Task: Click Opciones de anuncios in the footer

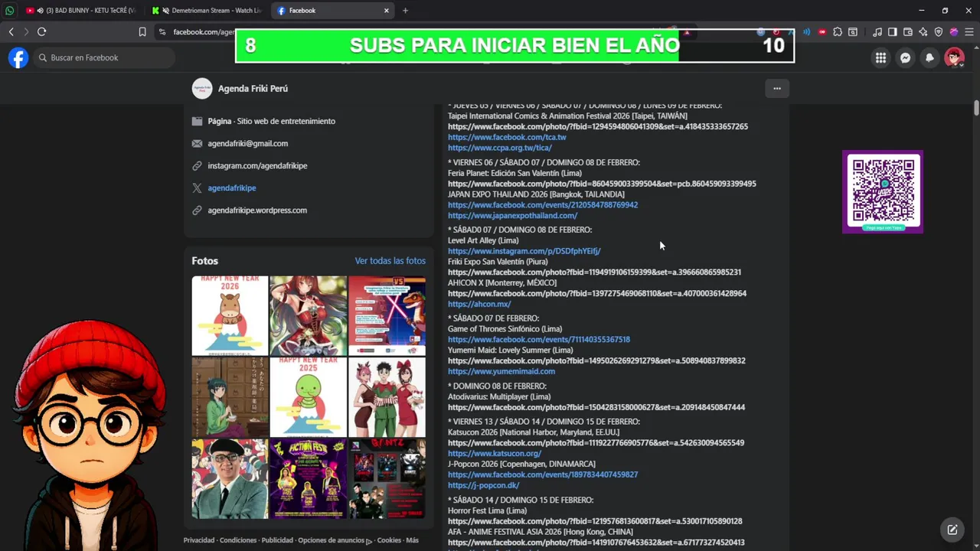Action: point(332,540)
